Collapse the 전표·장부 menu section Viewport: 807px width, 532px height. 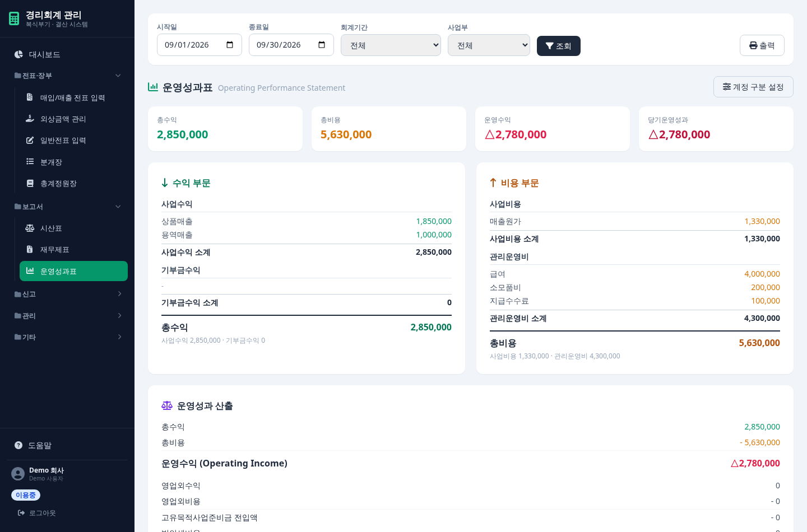tap(67, 76)
